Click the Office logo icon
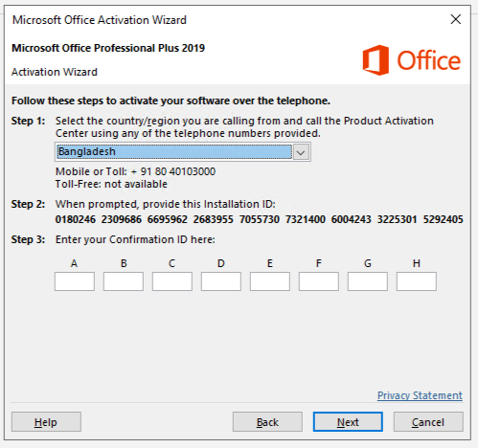 click(x=376, y=60)
